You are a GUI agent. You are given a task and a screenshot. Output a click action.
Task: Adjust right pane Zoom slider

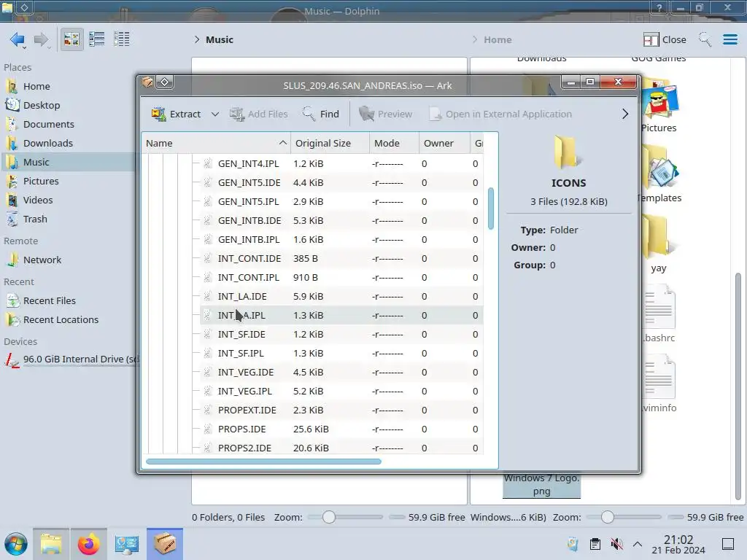pyautogui.click(x=624, y=517)
